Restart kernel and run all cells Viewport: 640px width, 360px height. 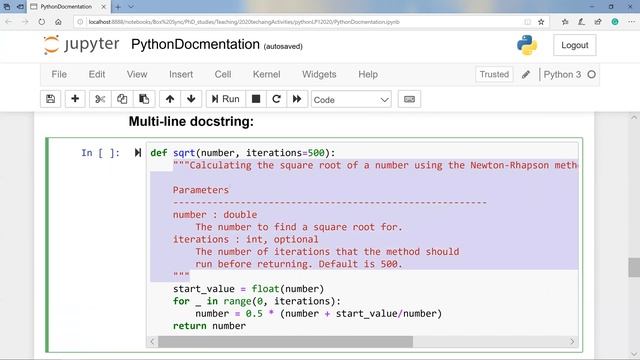pos(297,99)
